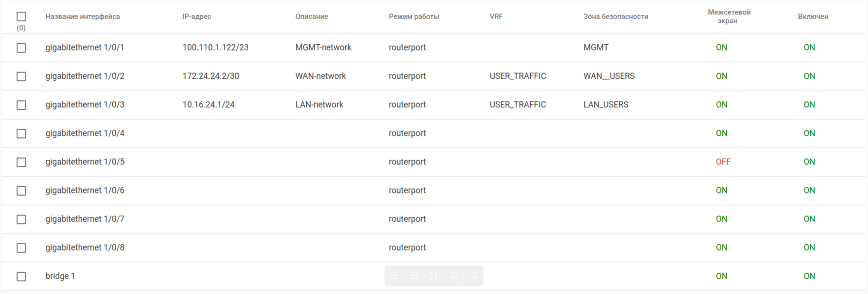Start presentation mode from the floating toolbar

click(453, 276)
